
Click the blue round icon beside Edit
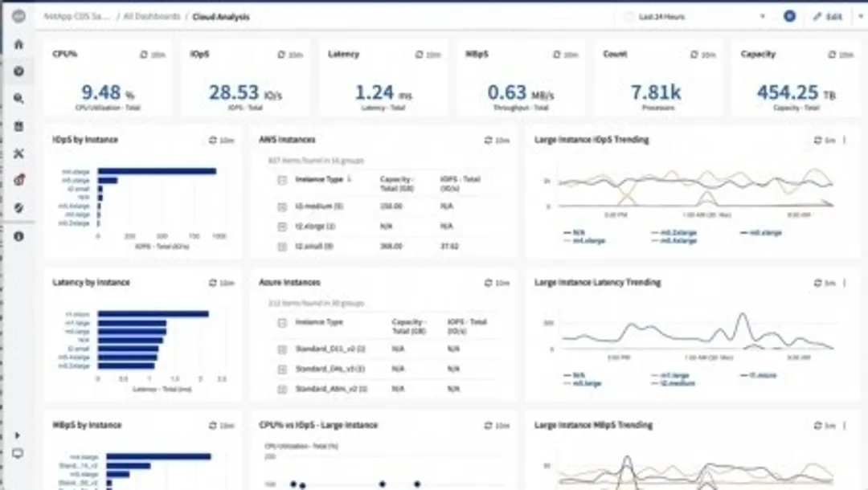click(x=789, y=16)
